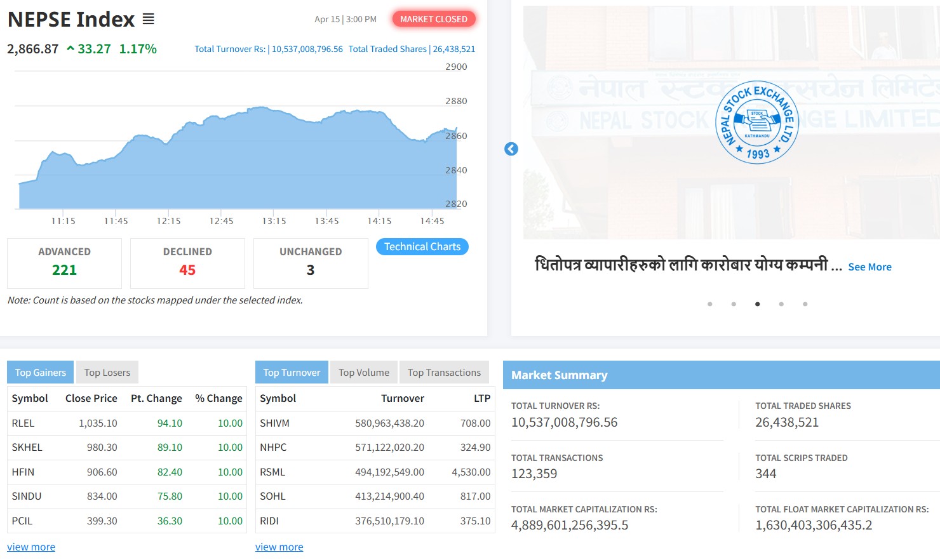940x560 pixels.
Task: Select the second carousel dot indicator
Action: [x=734, y=304]
